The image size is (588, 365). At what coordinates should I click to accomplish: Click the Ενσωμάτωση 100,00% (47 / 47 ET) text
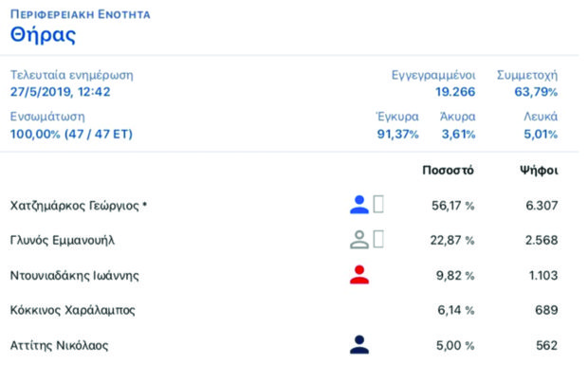tap(71, 135)
